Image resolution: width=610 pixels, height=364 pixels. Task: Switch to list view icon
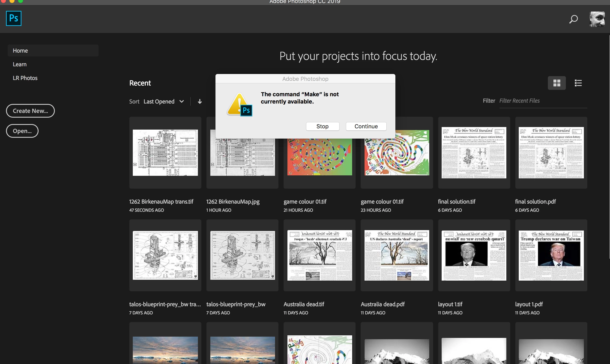[x=578, y=83]
